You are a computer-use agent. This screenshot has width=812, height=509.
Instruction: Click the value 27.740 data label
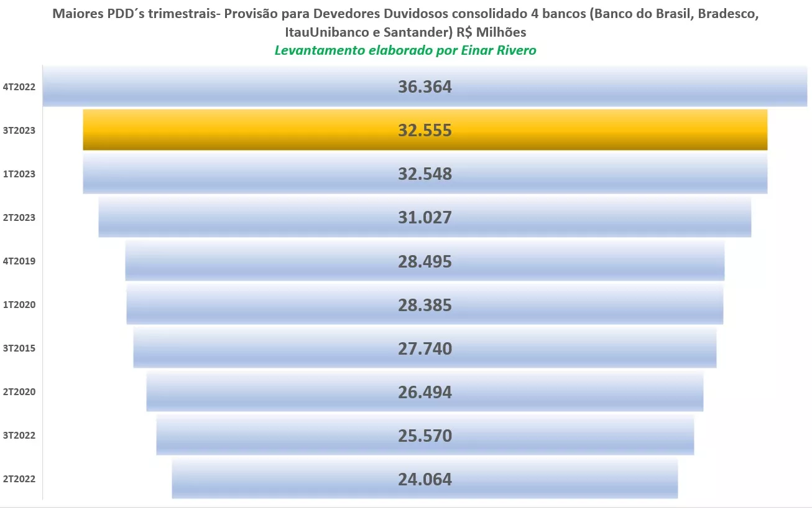425,348
